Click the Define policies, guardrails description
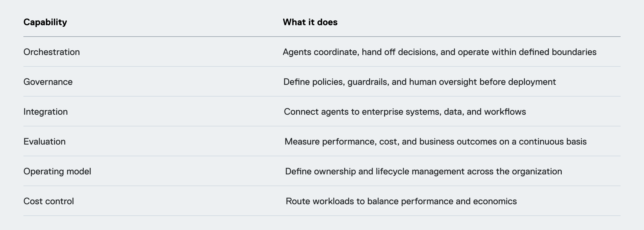This screenshot has height=230, width=644. [419, 82]
